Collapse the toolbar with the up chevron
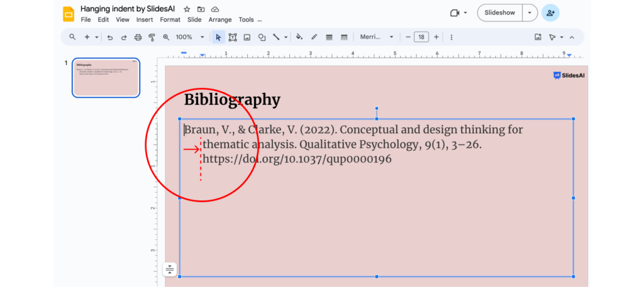 click(572, 38)
